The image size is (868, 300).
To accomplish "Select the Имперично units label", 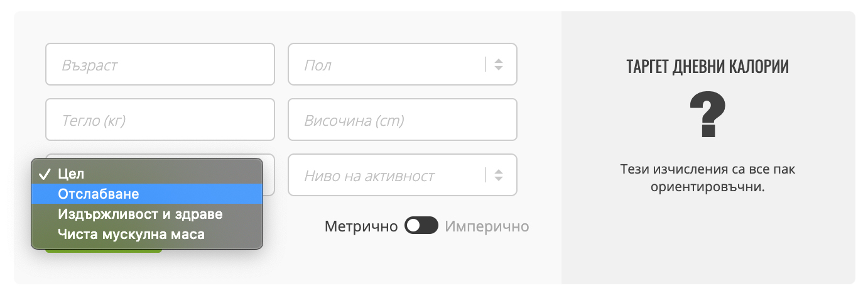I will click(487, 226).
